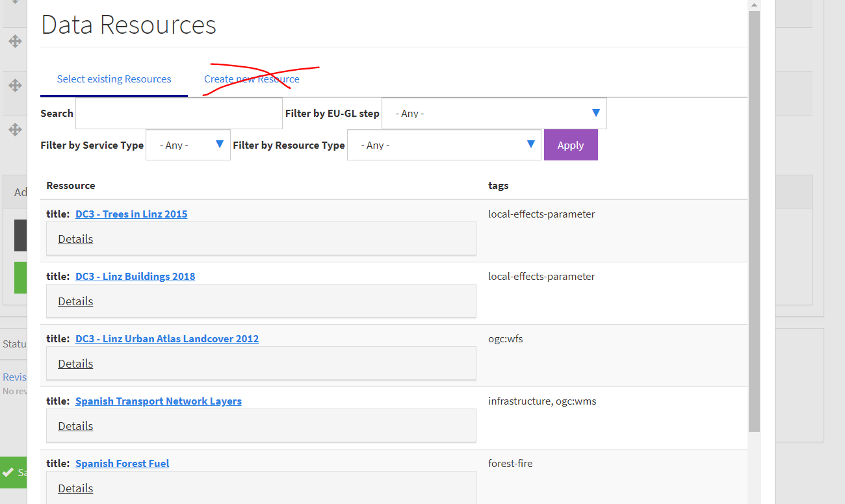Open the 'Filter by EU-GL step' dropdown

(x=494, y=112)
